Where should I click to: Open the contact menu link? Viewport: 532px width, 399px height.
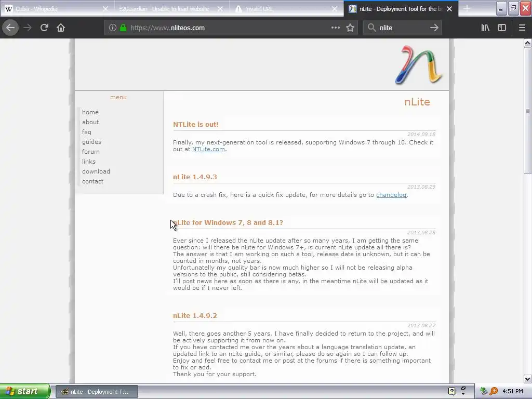(92, 181)
